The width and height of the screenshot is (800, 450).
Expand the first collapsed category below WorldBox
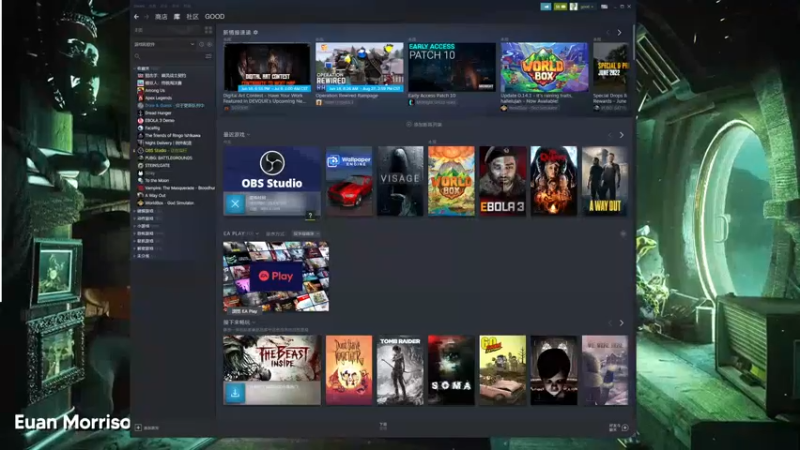click(135, 211)
